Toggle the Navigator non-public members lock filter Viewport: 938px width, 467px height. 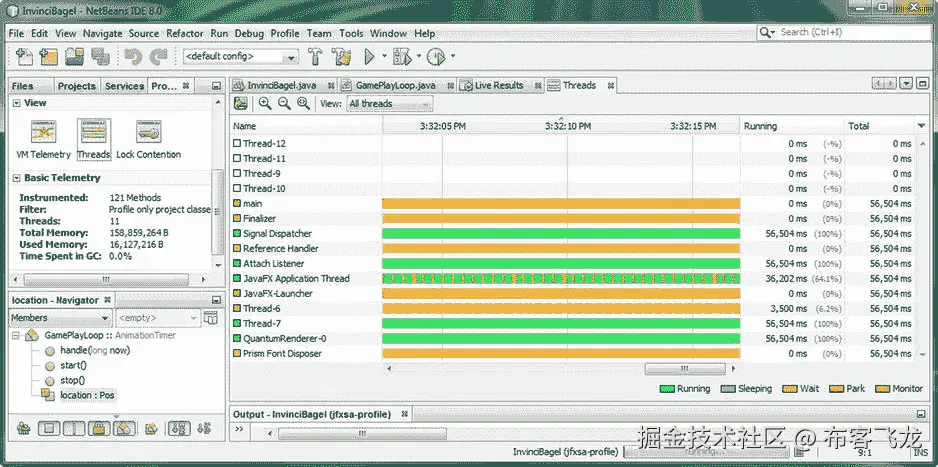point(99,428)
